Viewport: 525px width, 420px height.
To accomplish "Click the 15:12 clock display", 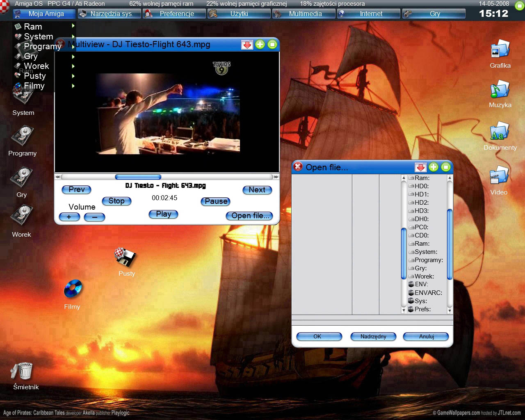I will tap(493, 14).
